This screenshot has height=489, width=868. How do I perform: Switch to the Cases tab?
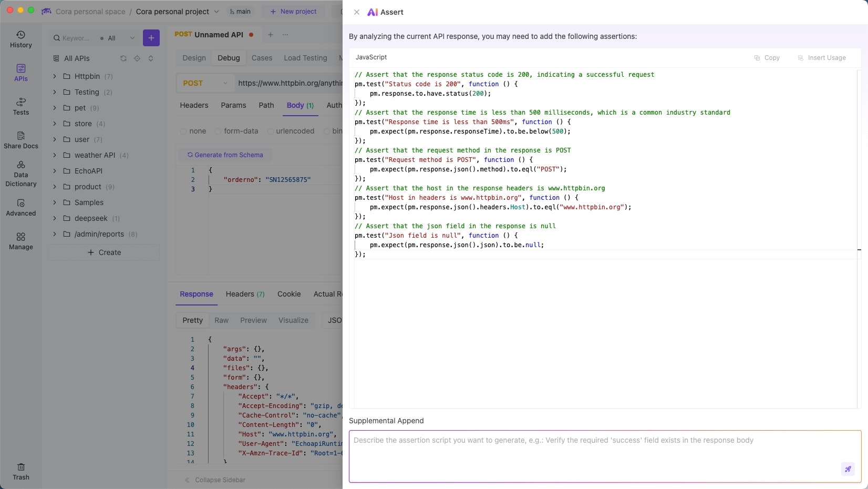click(x=262, y=58)
